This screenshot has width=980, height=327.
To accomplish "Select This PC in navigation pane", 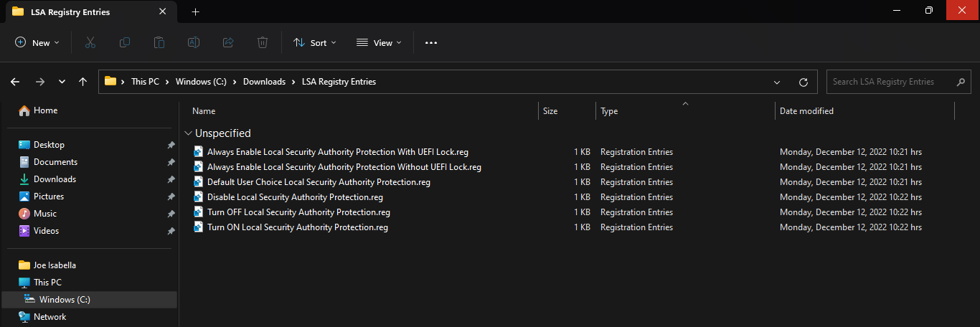I will point(47,283).
